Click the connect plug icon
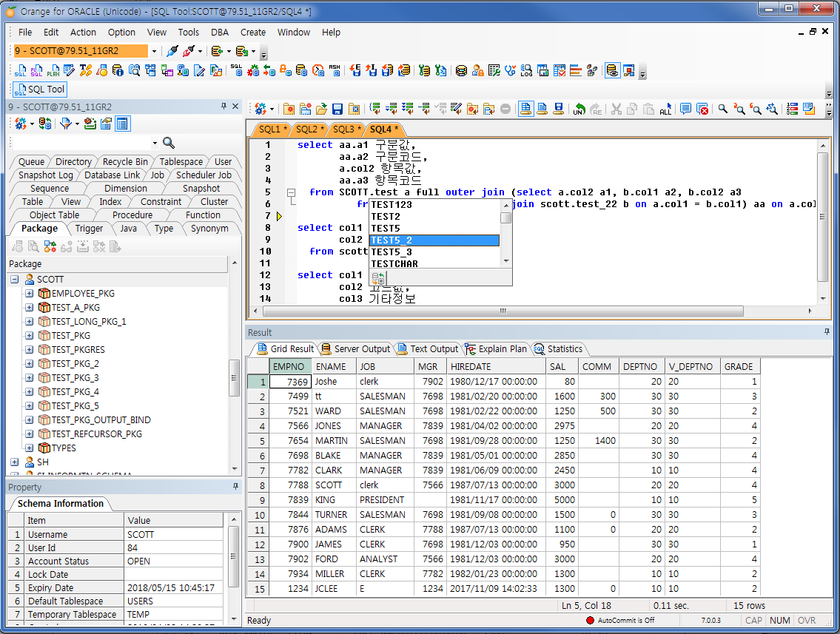Viewport: 840px width, 634px height. (172, 51)
